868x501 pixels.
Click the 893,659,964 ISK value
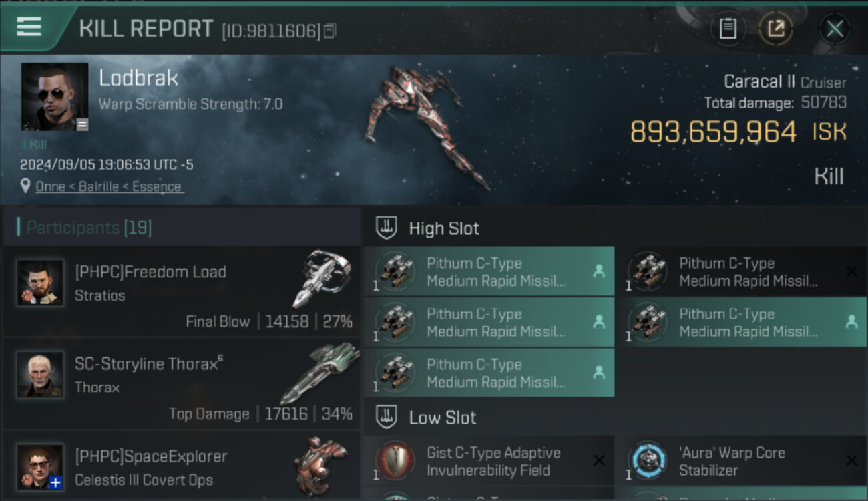click(x=713, y=132)
